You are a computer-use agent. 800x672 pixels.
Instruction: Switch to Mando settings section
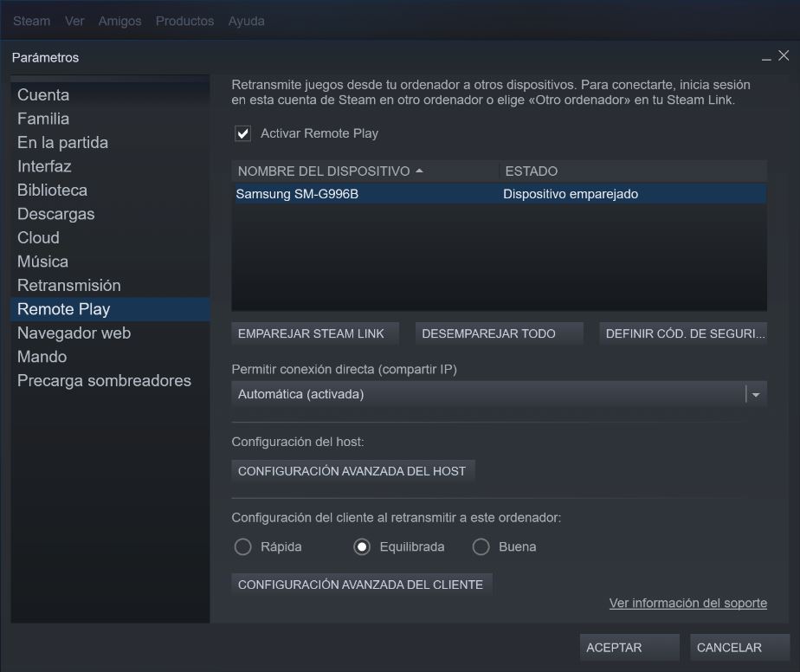[42, 357]
